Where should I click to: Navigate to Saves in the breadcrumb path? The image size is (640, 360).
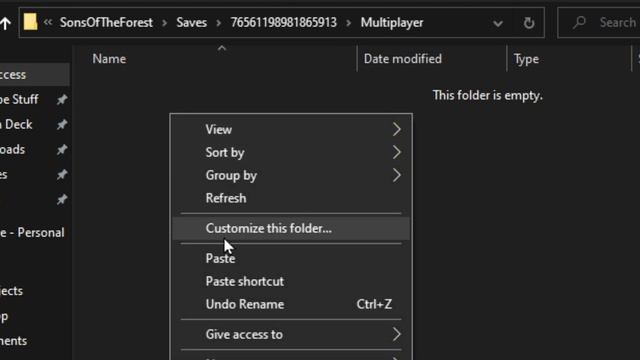click(191, 22)
